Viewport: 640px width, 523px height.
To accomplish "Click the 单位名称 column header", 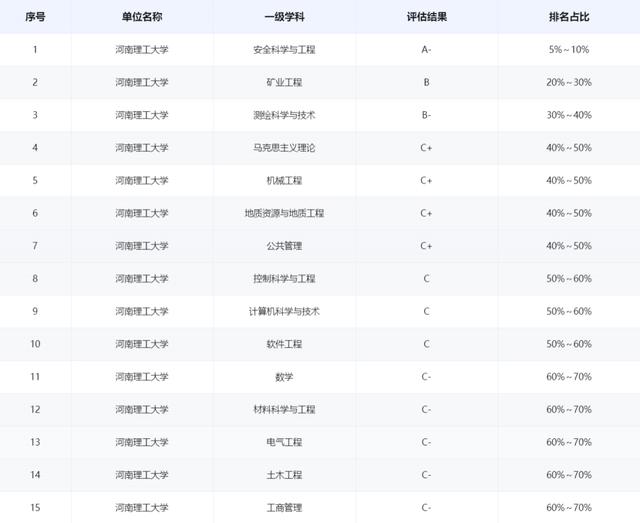I will pos(142,17).
